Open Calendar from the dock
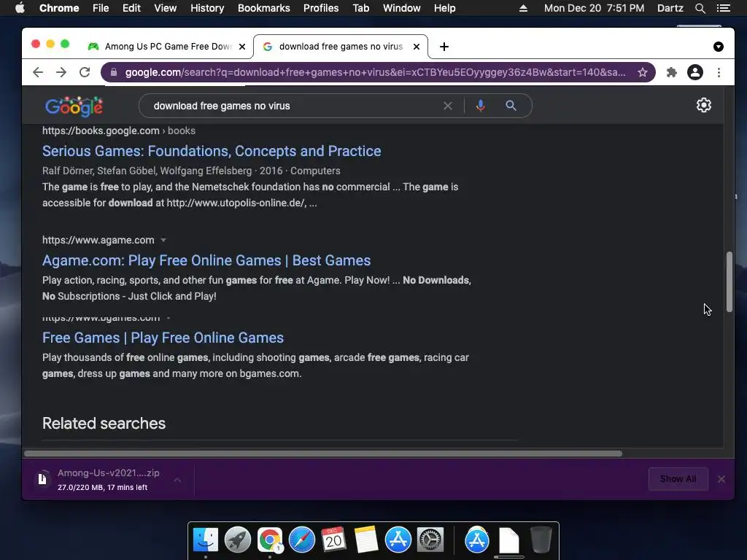This screenshot has height=560, width=747. pyautogui.click(x=333, y=540)
